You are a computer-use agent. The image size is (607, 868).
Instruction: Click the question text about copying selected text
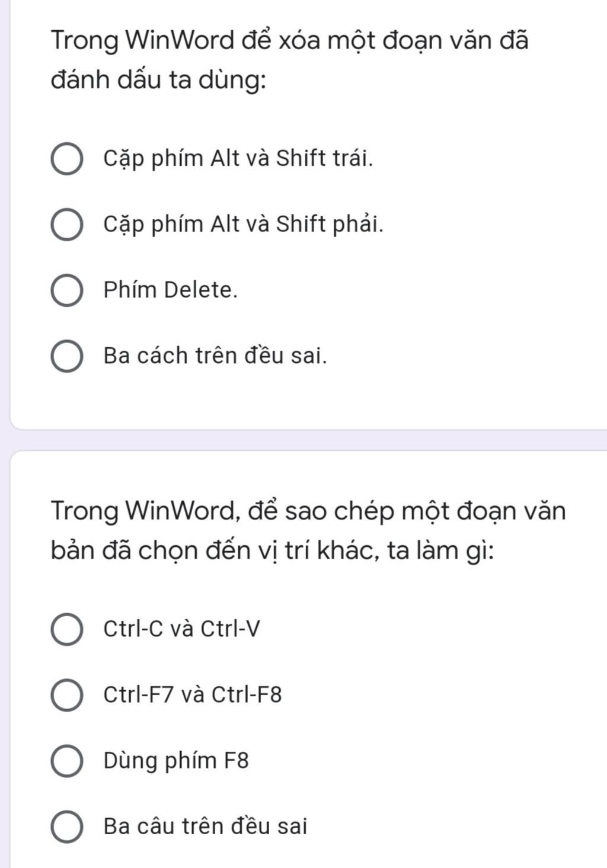(308, 530)
